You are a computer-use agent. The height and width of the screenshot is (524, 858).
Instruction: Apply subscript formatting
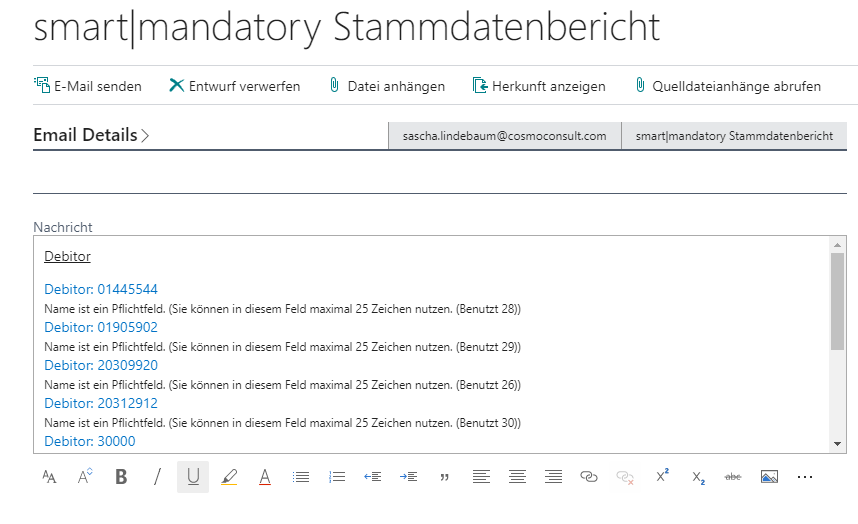point(698,477)
